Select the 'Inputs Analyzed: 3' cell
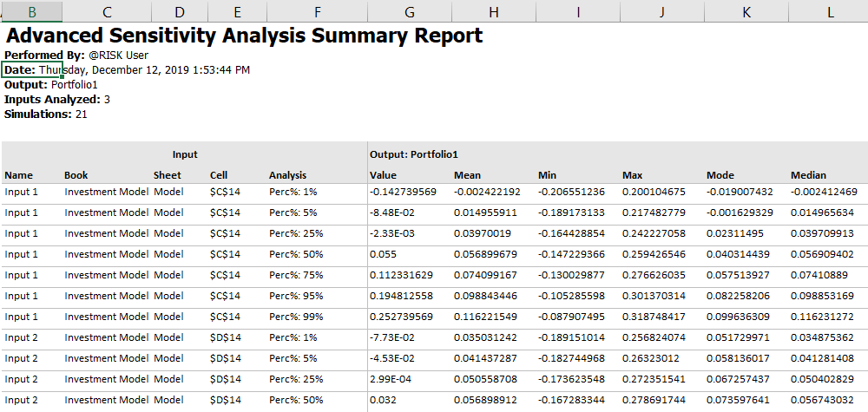The width and height of the screenshot is (868, 412). click(x=57, y=100)
